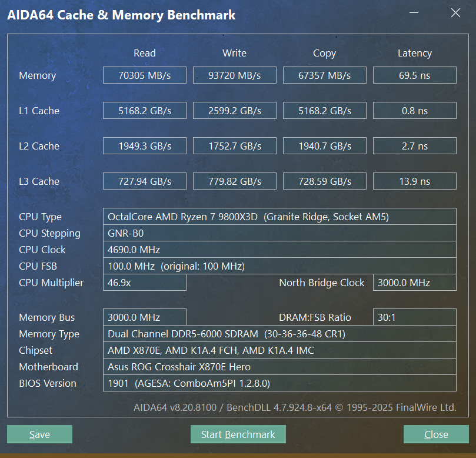Viewport: 476px width, 458px height.
Task: Select L1 Cache Write 2599.2 GB/s
Action: tap(234, 110)
